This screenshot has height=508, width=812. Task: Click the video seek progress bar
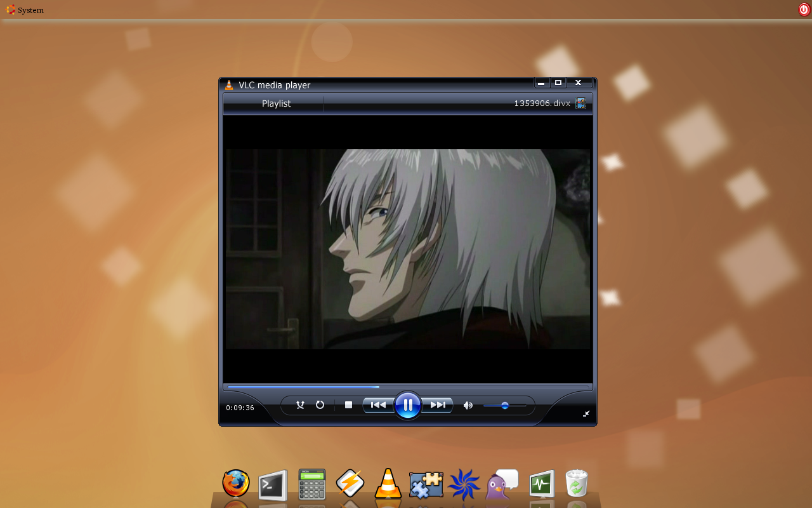(x=407, y=387)
